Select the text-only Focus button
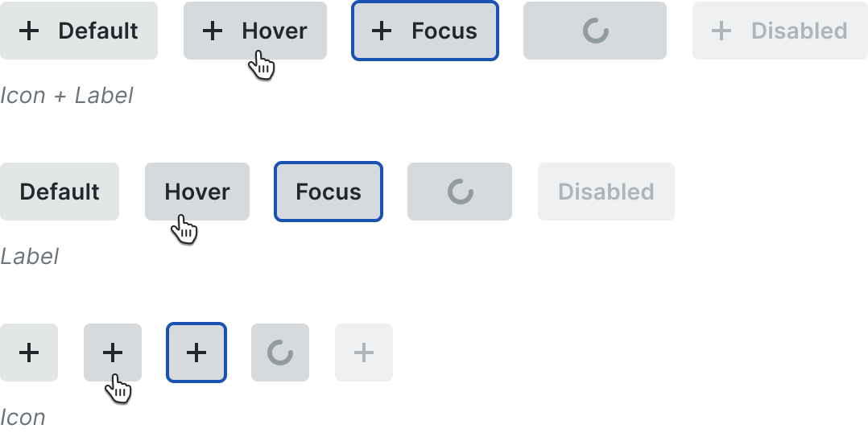Viewport: 868px width, 433px height. click(x=329, y=192)
